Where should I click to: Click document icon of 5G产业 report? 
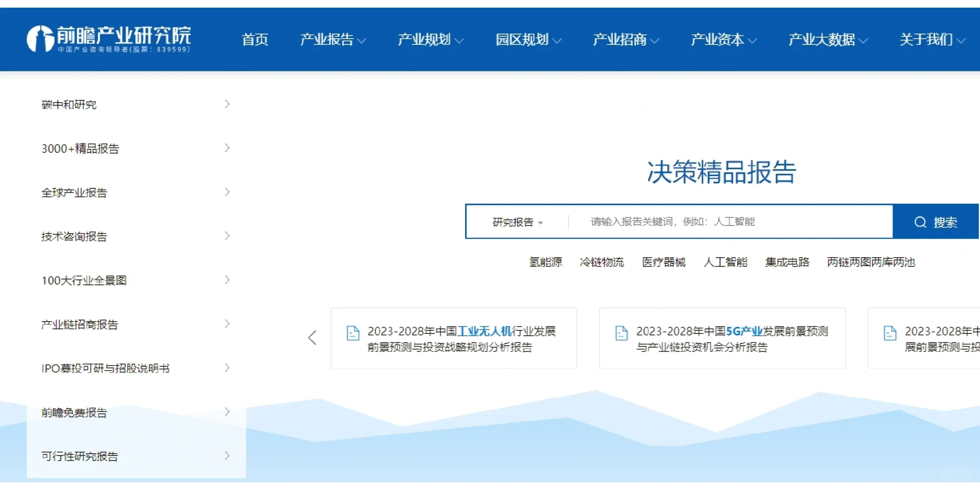pyautogui.click(x=622, y=333)
